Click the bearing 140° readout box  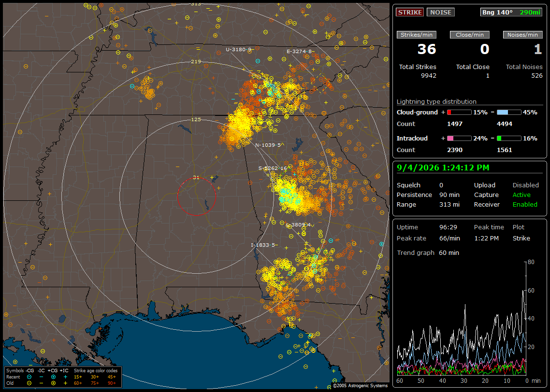(x=511, y=12)
